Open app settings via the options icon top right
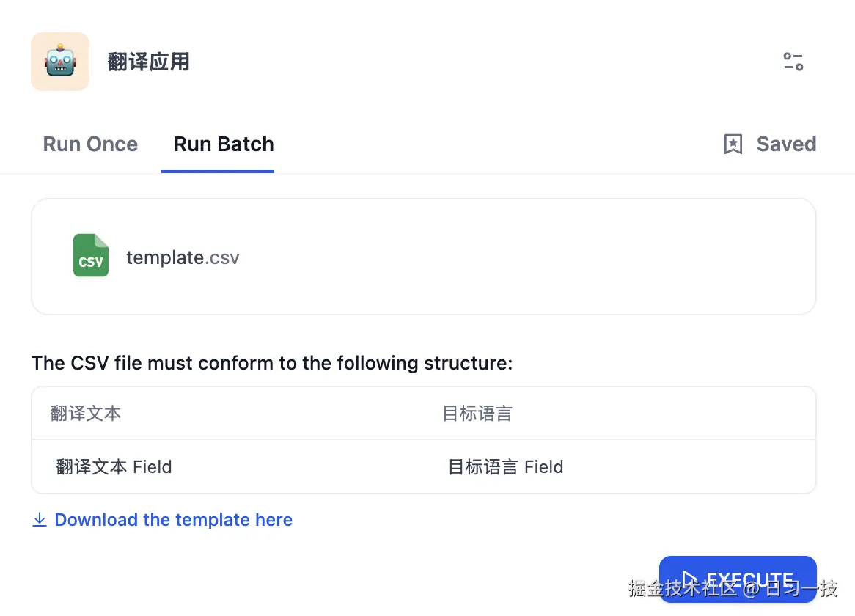The image size is (855, 616). (x=793, y=62)
